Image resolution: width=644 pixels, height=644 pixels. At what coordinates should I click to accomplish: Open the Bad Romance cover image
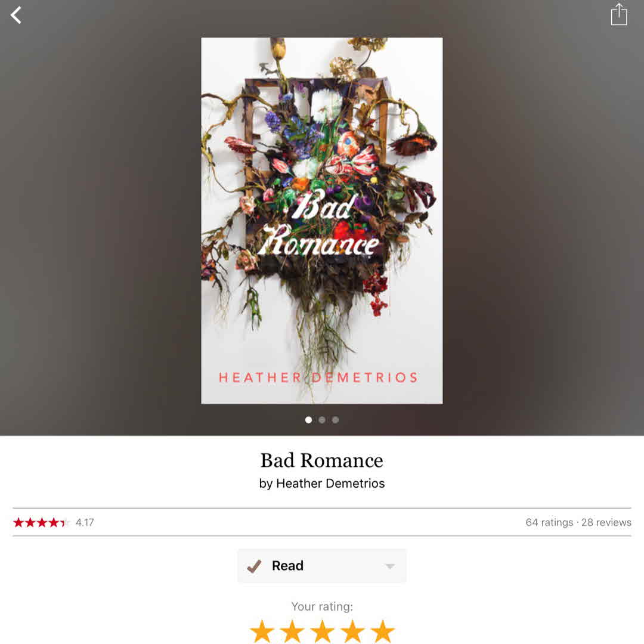pyautogui.click(x=322, y=221)
